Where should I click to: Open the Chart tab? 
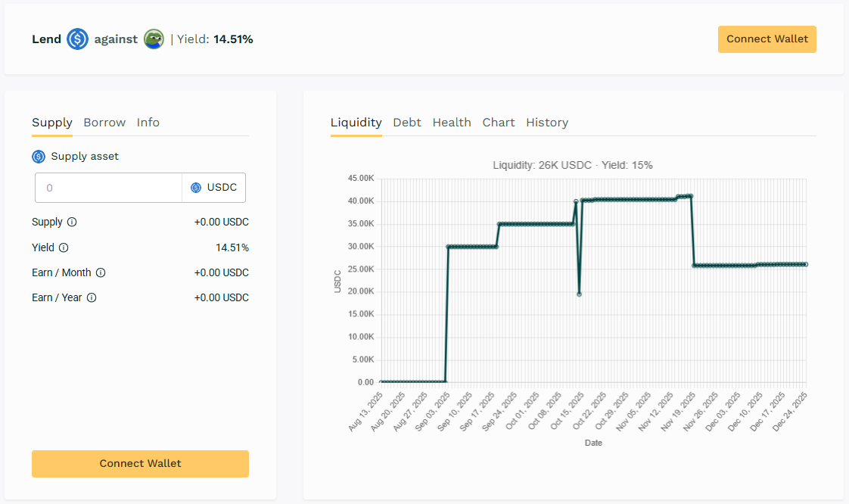(499, 123)
